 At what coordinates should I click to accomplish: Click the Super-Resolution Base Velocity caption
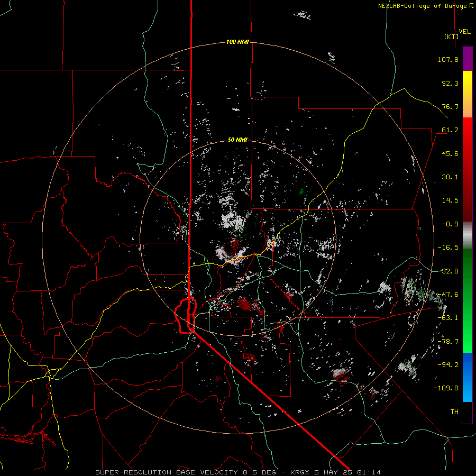[237, 472]
